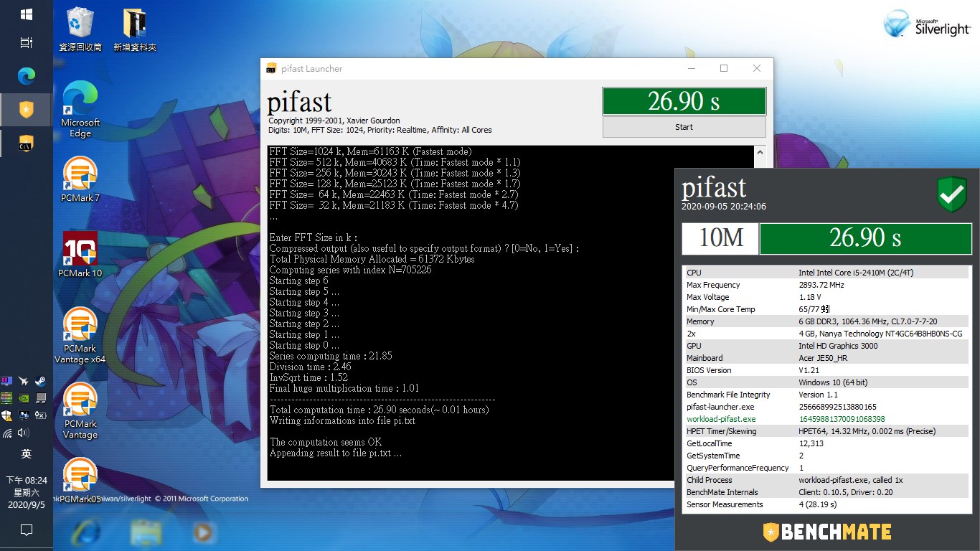The width and height of the screenshot is (980, 551).
Task: Click the BenchMate Internals Client 0.10.5 value
Action: click(846, 492)
